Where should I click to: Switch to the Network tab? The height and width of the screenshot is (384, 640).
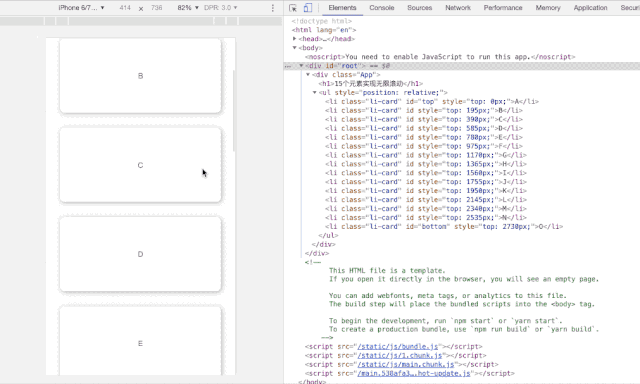(458, 8)
